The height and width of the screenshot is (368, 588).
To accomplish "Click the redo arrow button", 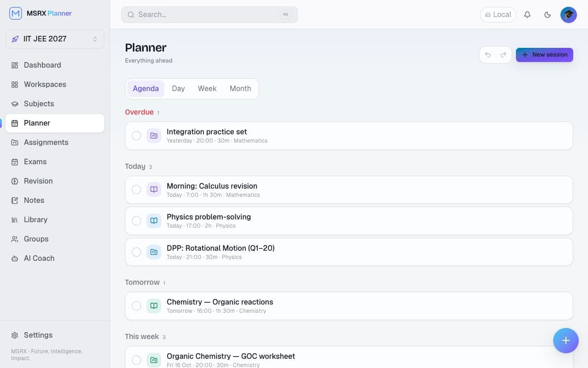I will [x=503, y=55].
